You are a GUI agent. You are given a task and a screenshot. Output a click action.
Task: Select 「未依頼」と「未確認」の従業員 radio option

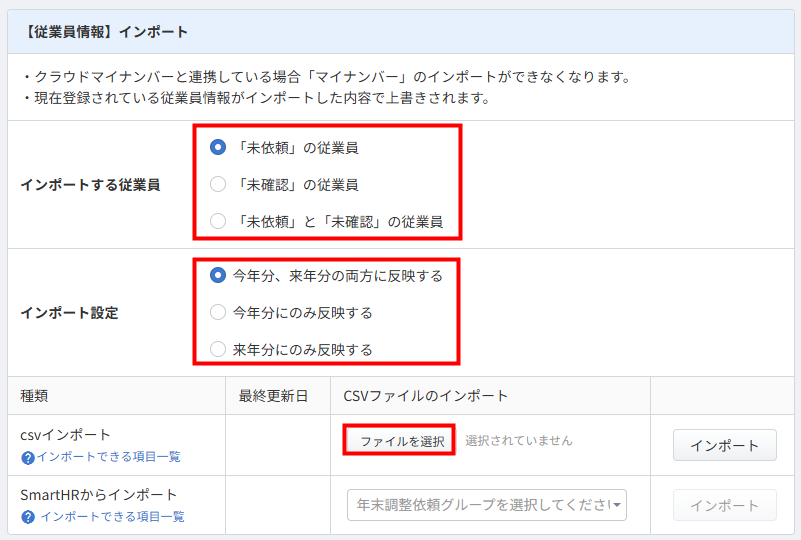click(x=218, y=221)
